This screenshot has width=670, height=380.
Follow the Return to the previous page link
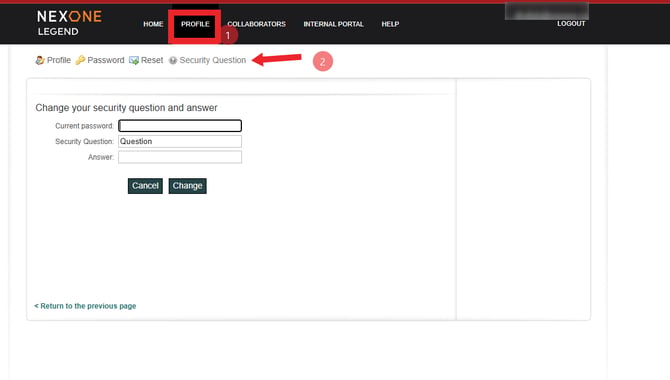coord(85,306)
